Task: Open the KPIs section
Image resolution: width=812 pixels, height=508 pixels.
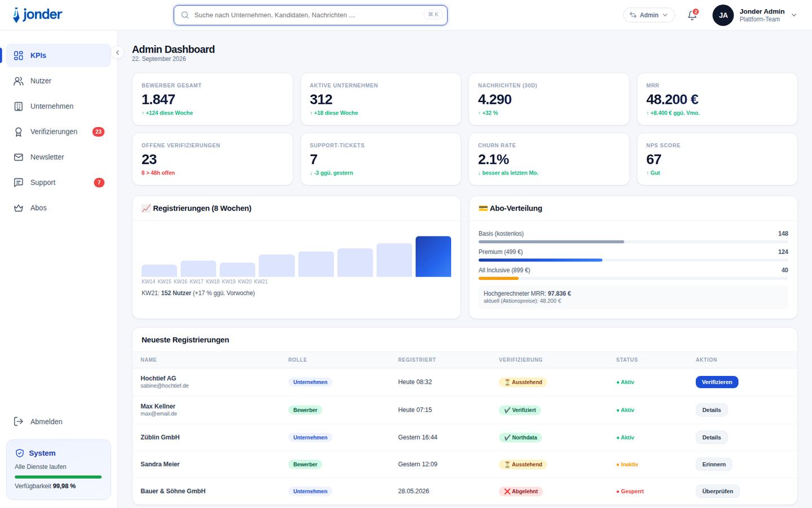Action: tap(59, 55)
